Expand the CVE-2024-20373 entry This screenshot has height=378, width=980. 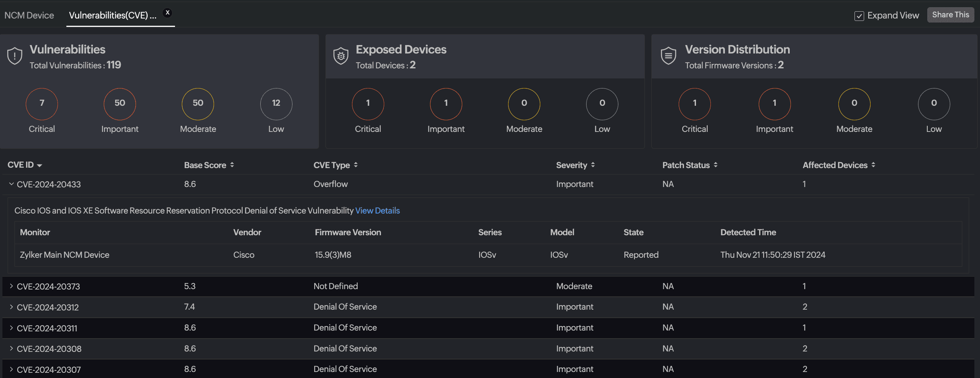click(11, 286)
